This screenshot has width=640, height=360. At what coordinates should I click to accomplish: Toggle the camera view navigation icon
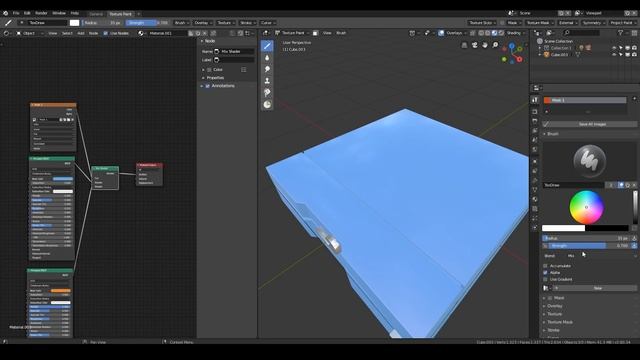pos(475,45)
